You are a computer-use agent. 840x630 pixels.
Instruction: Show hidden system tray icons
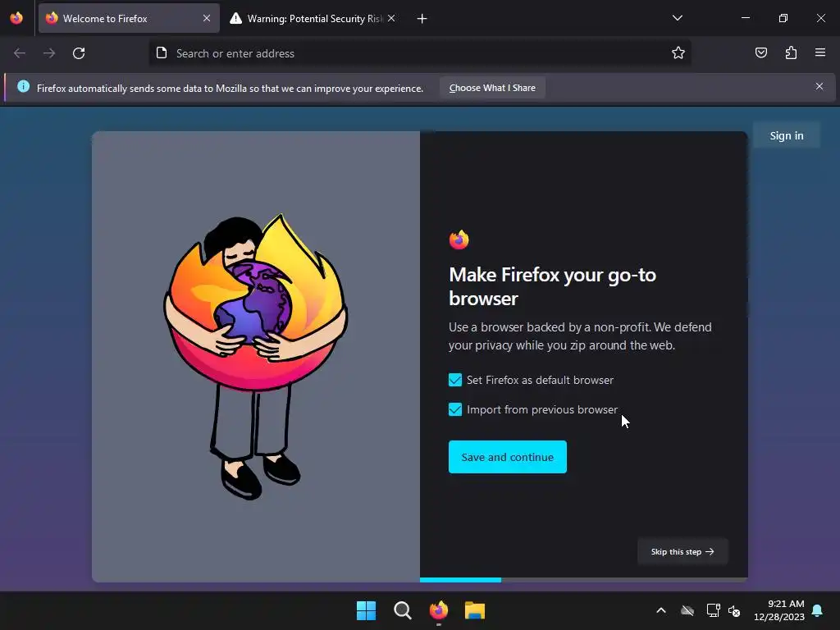pos(661,610)
